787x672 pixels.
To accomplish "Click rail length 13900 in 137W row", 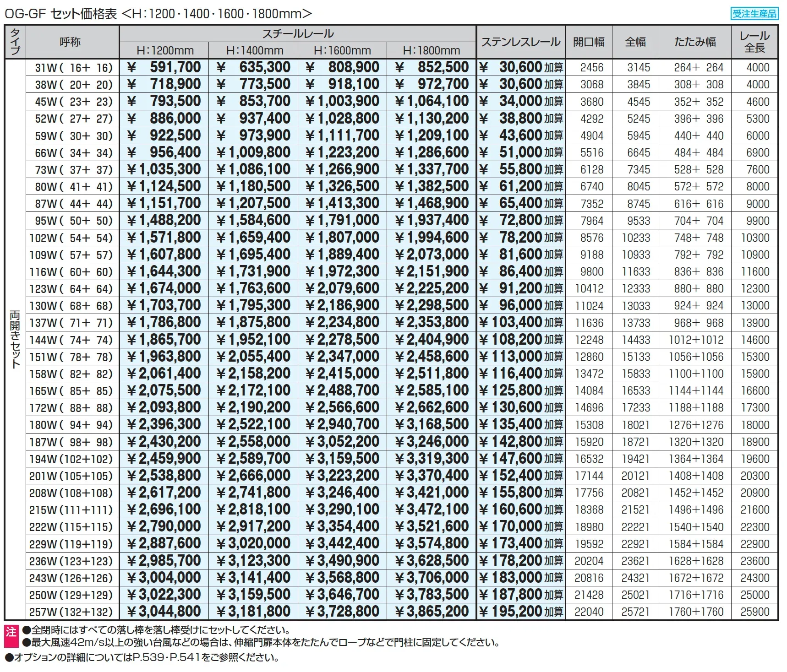I will point(755,323).
